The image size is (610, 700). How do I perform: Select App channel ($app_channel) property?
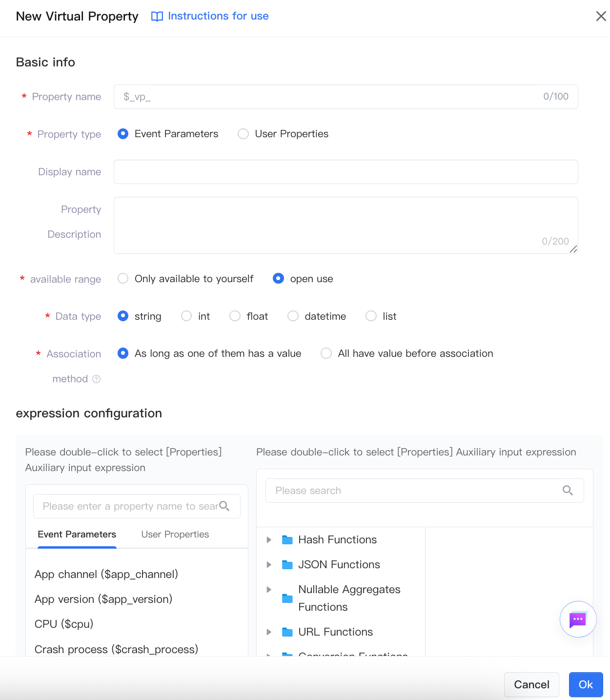[x=106, y=575]
